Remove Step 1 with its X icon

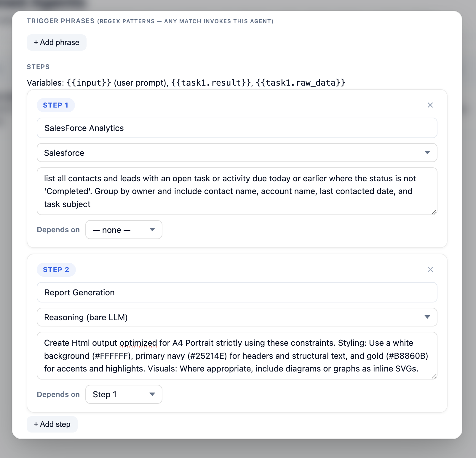click(x=430, y=105)
